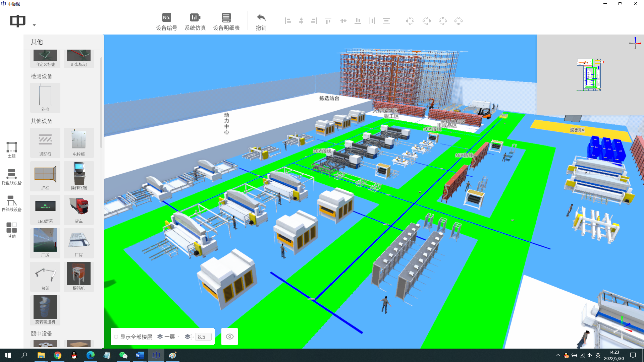
Task: Pick the 货车 truck item
Action: click(79, 209)
